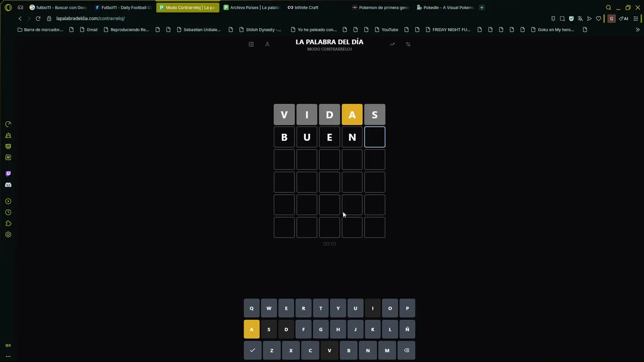Tap the O key on the game keyboard
The width and height of the screenshot is (644, 362).
pos(390,308)
